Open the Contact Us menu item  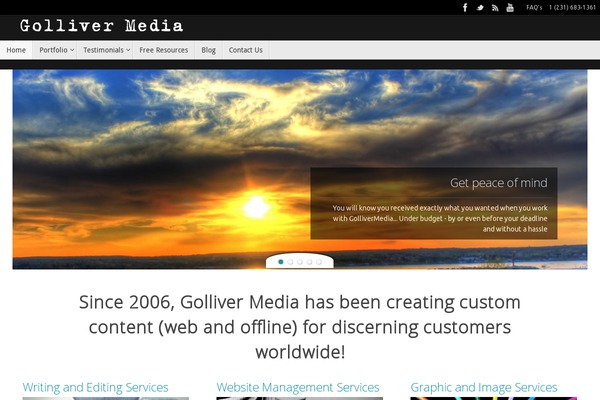coord(246,50)
